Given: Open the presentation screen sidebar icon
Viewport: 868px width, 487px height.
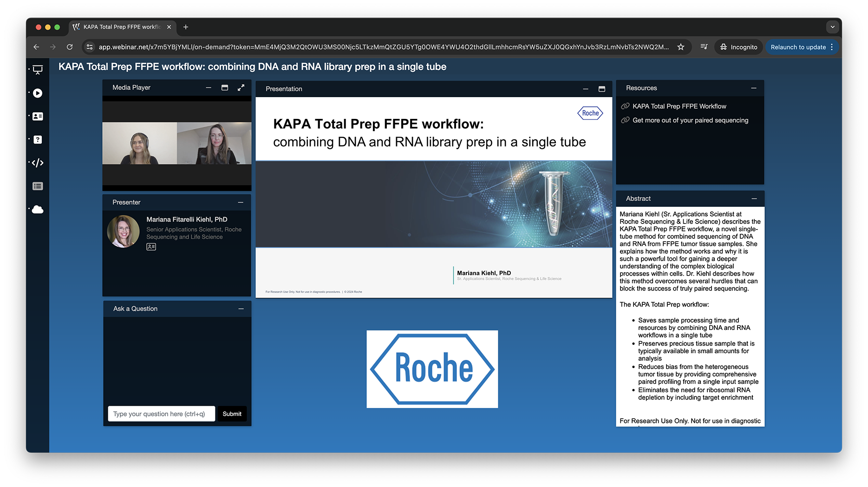Looking at the screenshot, I should [38, 70].
